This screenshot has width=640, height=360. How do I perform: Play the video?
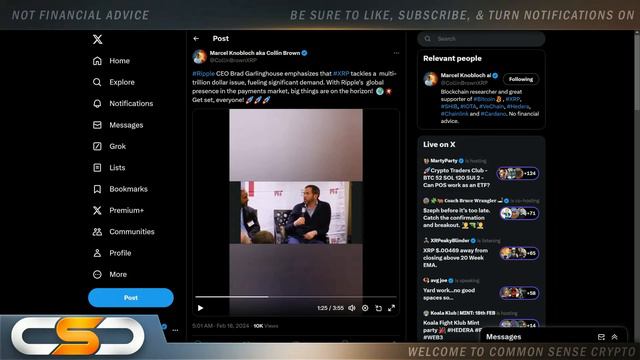[200, 308]
